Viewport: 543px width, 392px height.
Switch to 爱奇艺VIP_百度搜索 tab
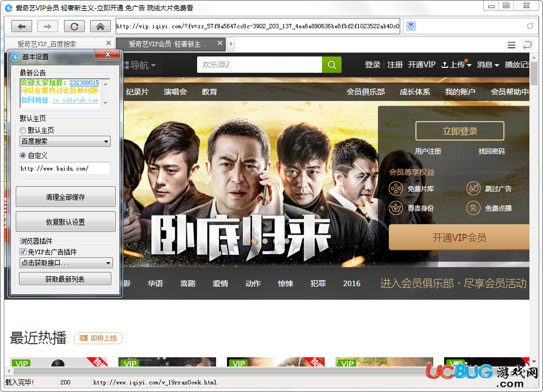coord(59,44)
